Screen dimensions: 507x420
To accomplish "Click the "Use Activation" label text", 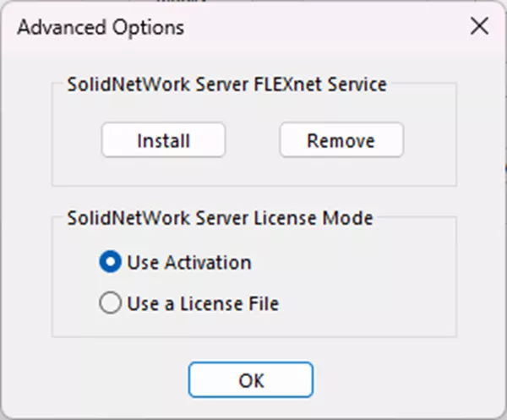I will pos(188,263).
